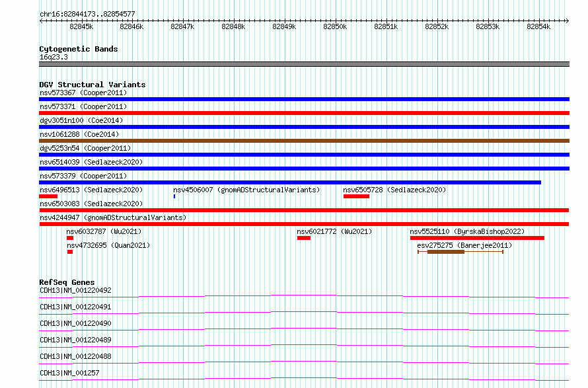Image resolution: width=588 pixels, height=388 pixels.
Task: Click the 82849k ruler tick label
Action: [284, 26]
